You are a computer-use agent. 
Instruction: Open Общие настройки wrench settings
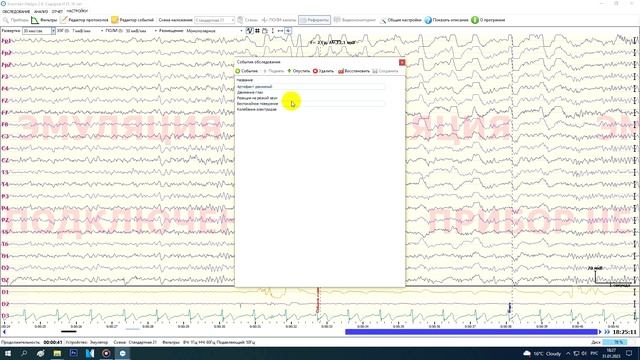(x=400, y=20)
